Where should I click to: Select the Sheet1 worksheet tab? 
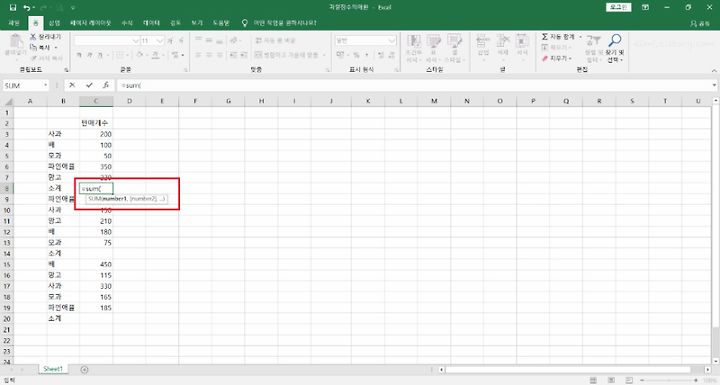pos(53,369)
